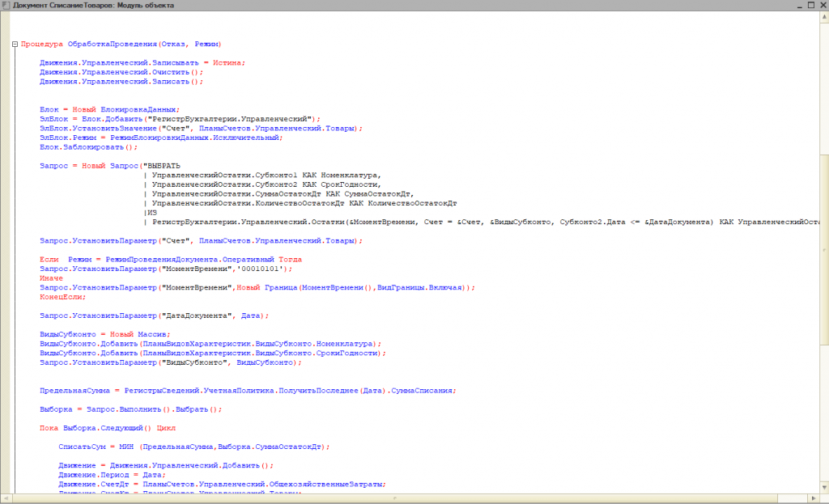Viewport: 829px width, 504px height.
Task: Click the 'Иначе' keyword line
Action: pos(51,278)
